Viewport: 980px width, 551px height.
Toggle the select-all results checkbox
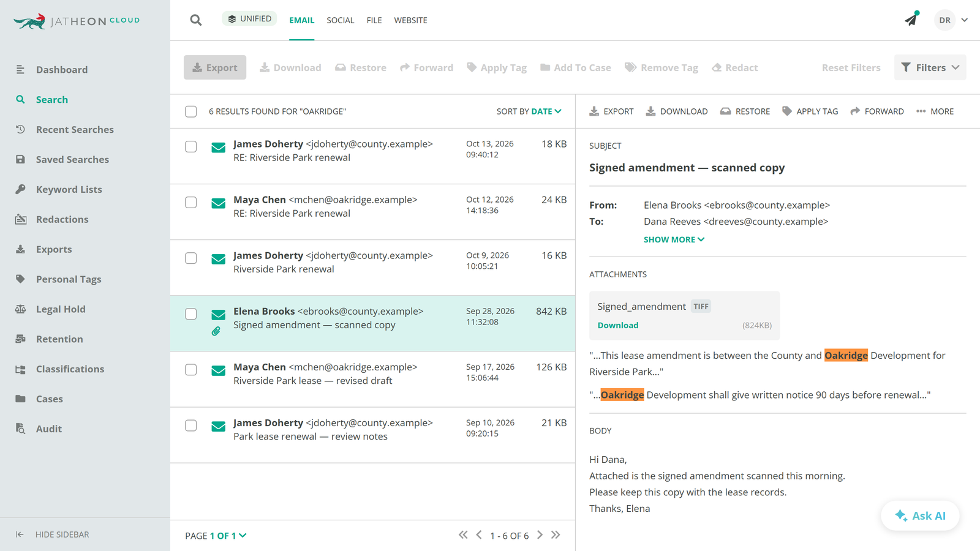pos(191,111)
